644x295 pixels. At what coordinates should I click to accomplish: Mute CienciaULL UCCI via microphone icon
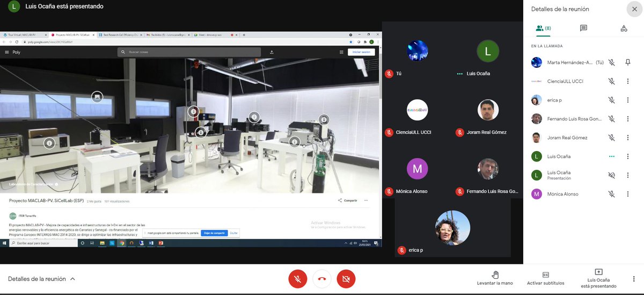(611, 81)
